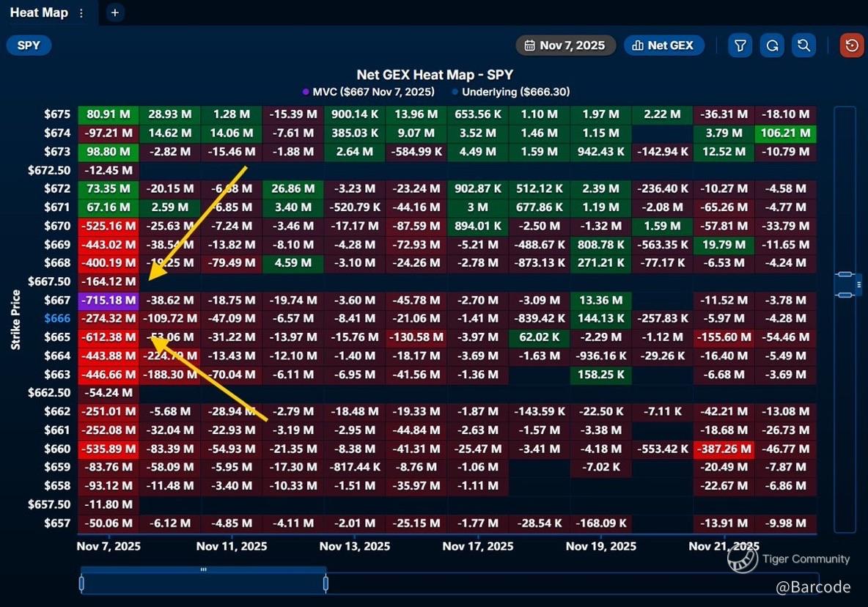Image resolution: width=868 pixels, height=607 pixels.
Task: Click the -274.32 M cell at $666
Action: coord(108,318)
